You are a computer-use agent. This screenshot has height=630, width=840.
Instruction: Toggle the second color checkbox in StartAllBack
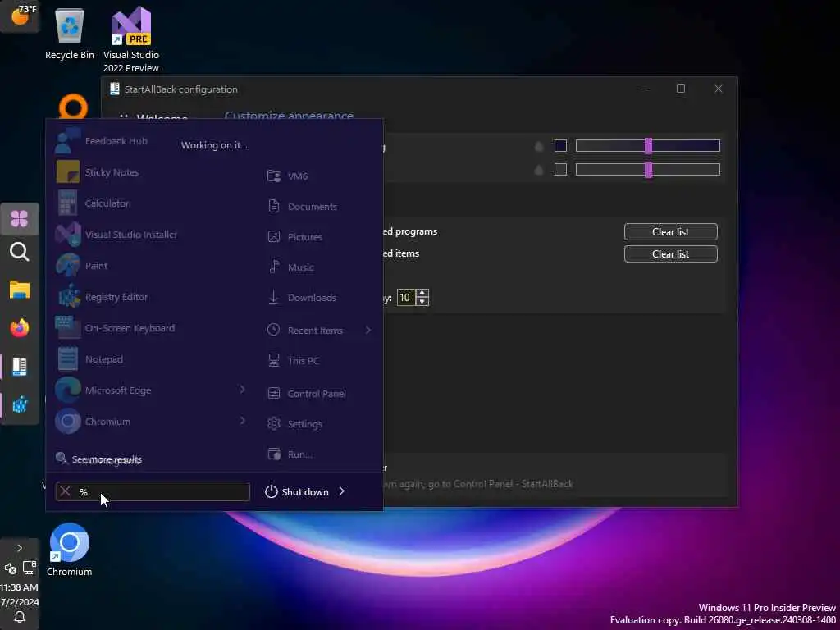(560, 169)
